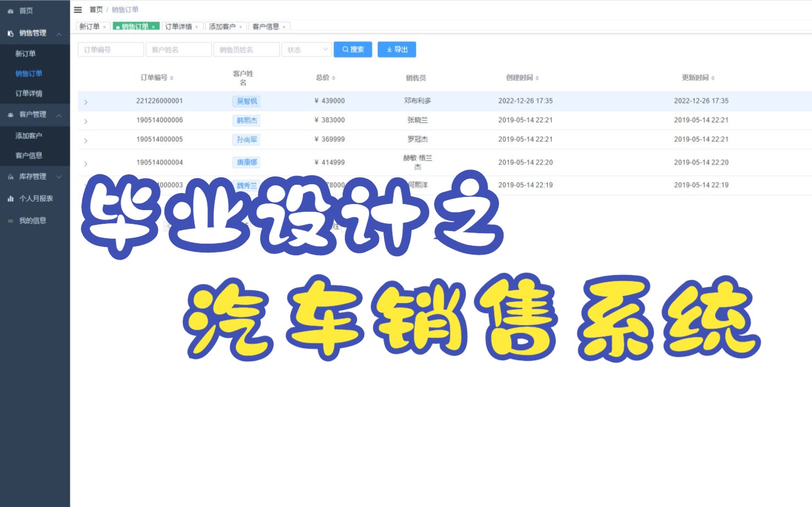Open customer tag 孙尚军
Screen dimensions: 812x507
tap(246, 140)
